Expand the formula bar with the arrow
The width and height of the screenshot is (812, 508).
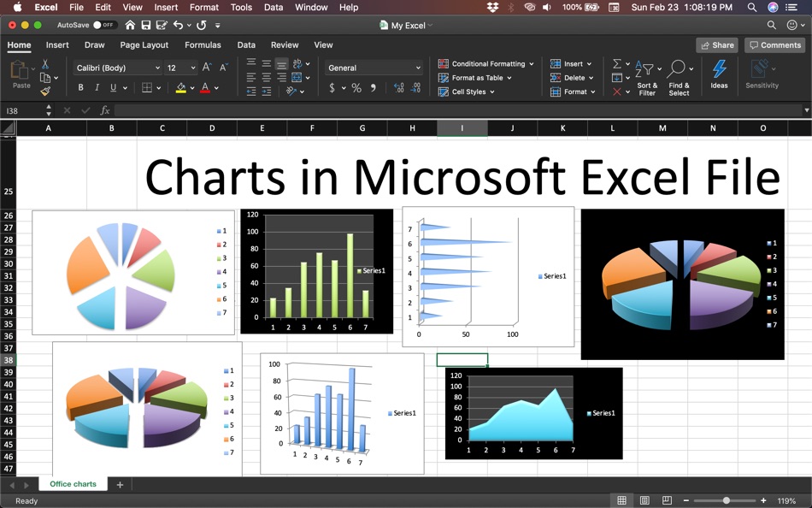click(806, 109)
